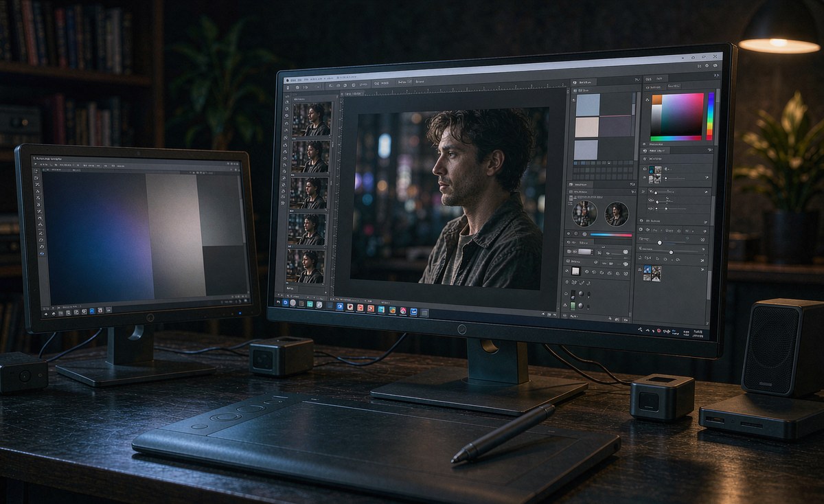This screenshot has height=504, width=824.
Task: Click the rainbow hue strip beside color picker
Action: pyautogui.click(x=710, y=116)
